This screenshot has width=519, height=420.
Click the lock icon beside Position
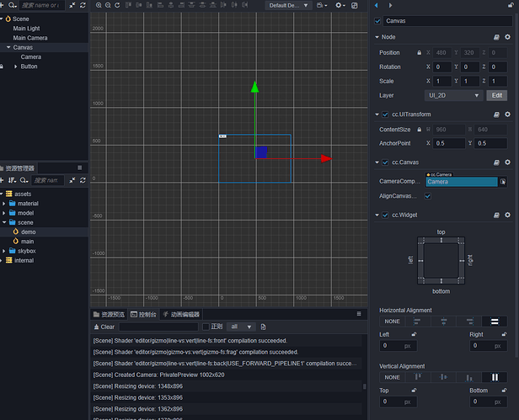pyautogui.click(x=420, y=53)
